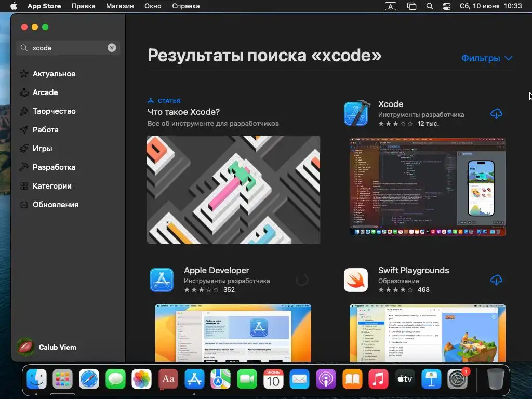This screenshot has width=532, height=399.
Task: Open the Xcode app icon
Action: pos(356,113)
